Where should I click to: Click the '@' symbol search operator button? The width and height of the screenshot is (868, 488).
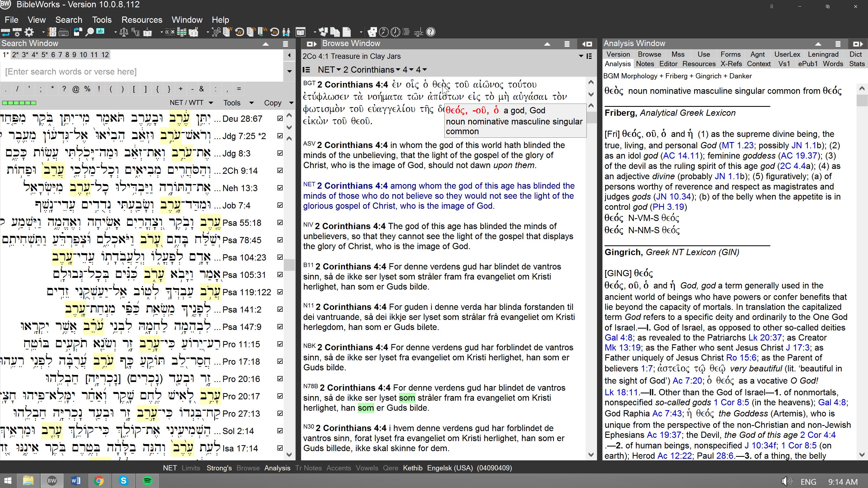click(76, 89)
